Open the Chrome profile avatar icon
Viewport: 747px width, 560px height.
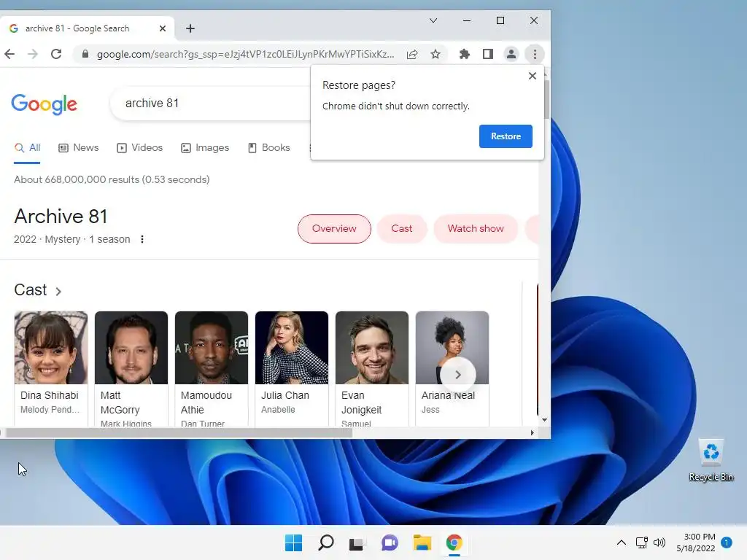coord(511,54)
